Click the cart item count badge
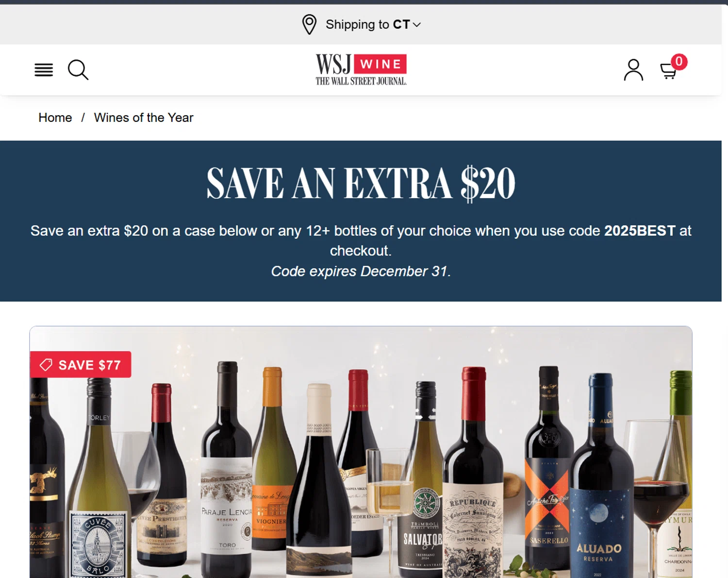 coord(679,62)
